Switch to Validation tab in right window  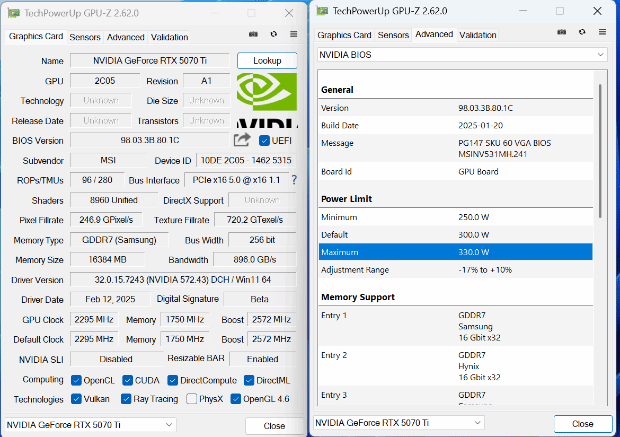pos(478,35)
